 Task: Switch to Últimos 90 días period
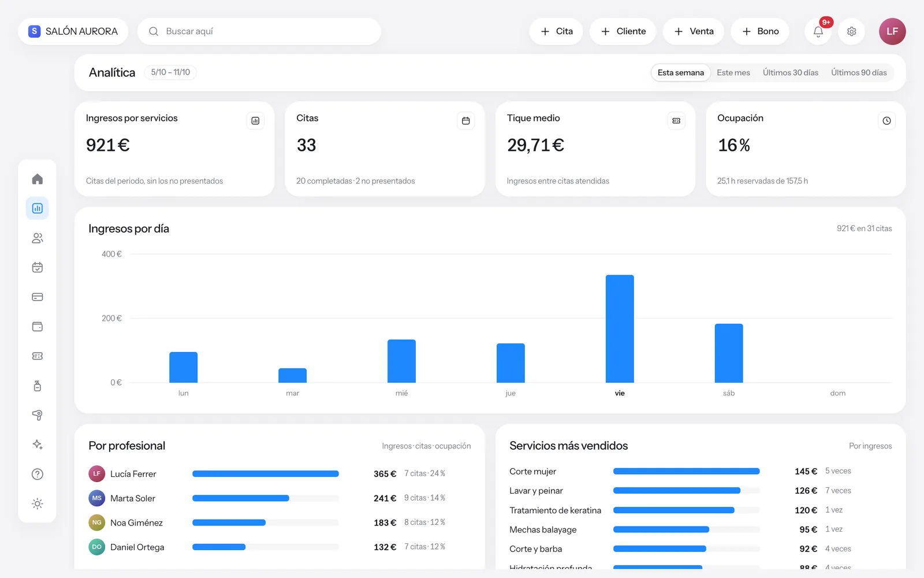click(859, 73)
